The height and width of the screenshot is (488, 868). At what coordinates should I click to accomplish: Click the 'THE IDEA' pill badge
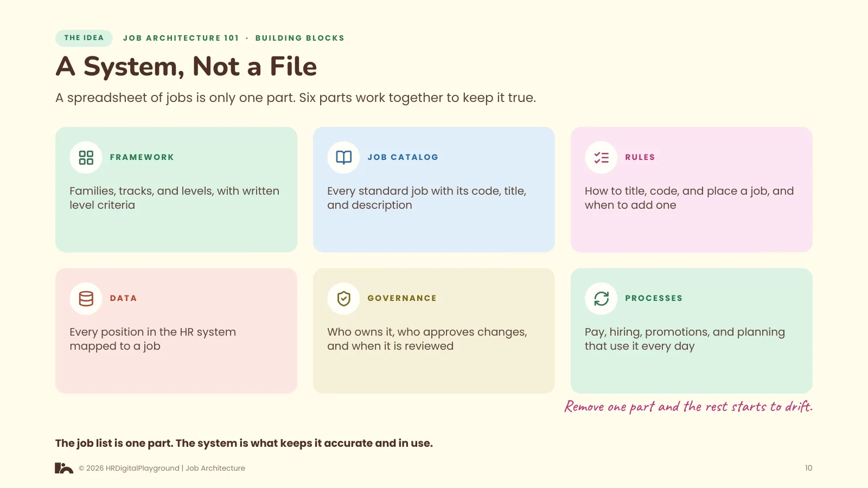tap(84, 38)
